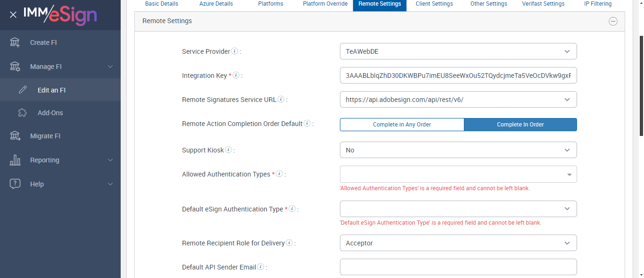This screenshot has width=644, height=278.
Task: Click the X icon beside IMM eSign logo
Action: pyautogui.click(x=13, y=15)
